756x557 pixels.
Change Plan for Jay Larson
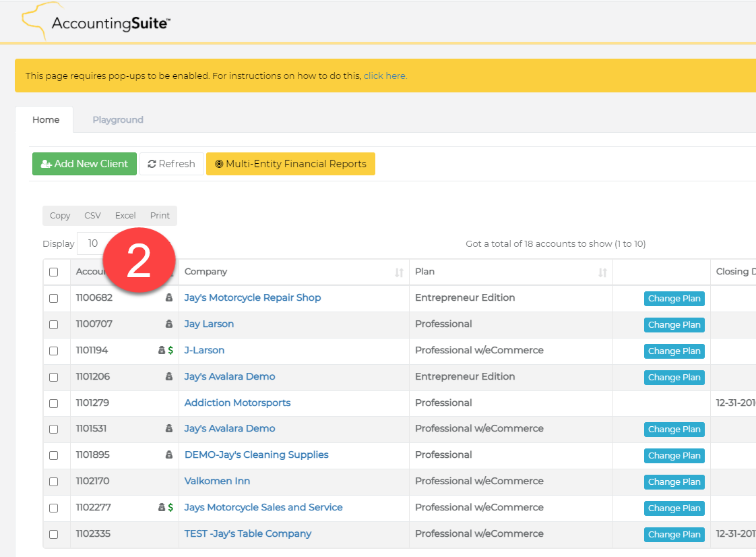pos(674,325)
